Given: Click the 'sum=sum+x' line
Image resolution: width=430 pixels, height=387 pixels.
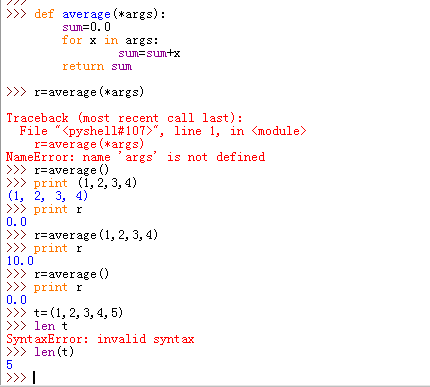Looking at the screenshot, I should 149,53.
